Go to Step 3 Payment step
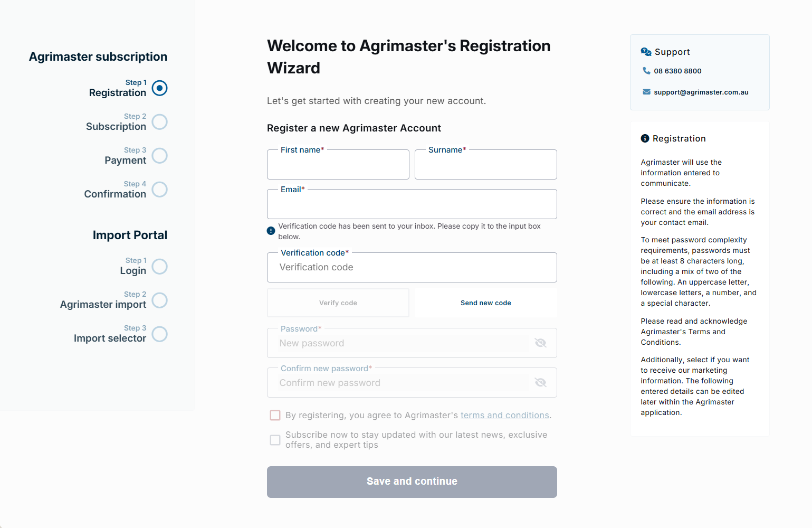The width and height of the screenshot is (812, 528). click(160, 156)
